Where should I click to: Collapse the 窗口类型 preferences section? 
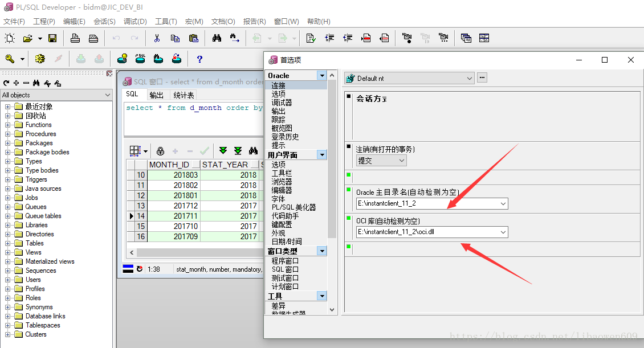click(322, 251)
